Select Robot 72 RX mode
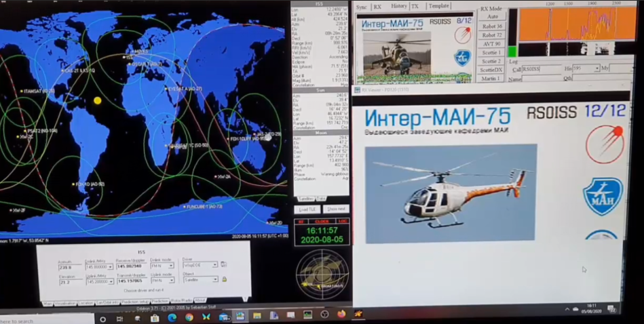 [x=492, y=35]
